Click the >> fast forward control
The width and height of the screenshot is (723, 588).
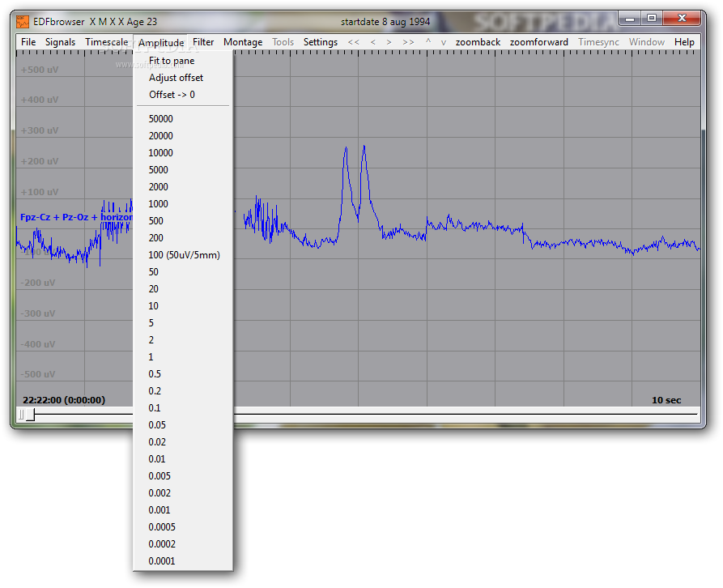(407, 42)
